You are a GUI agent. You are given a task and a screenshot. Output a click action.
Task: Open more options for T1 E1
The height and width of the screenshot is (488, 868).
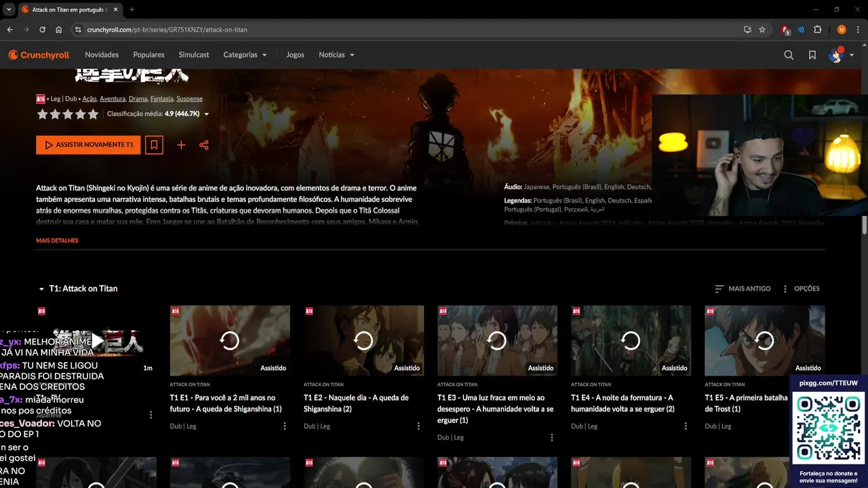click(285, 426)
